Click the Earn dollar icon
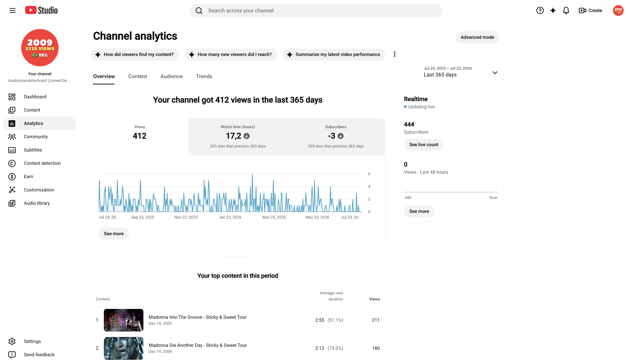The image size is (632, 364). coord(12,176)
